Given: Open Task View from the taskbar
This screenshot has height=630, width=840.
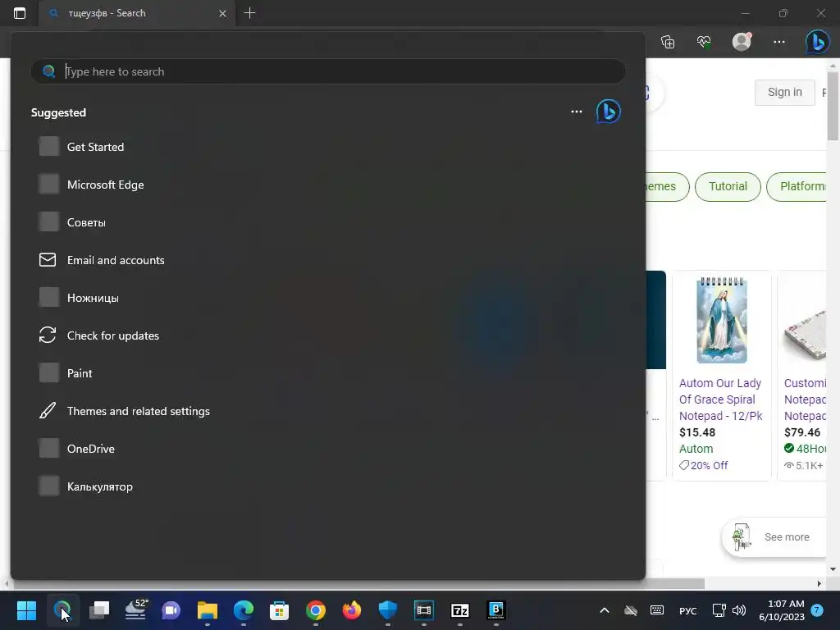Looking at the screenshot, I should (x=99, y=609).
